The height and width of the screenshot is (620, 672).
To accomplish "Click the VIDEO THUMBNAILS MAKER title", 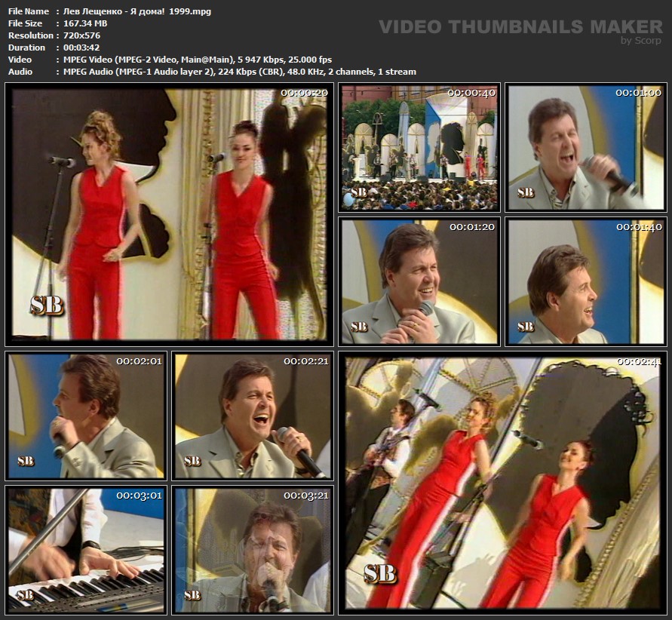I will click(520, 27).
